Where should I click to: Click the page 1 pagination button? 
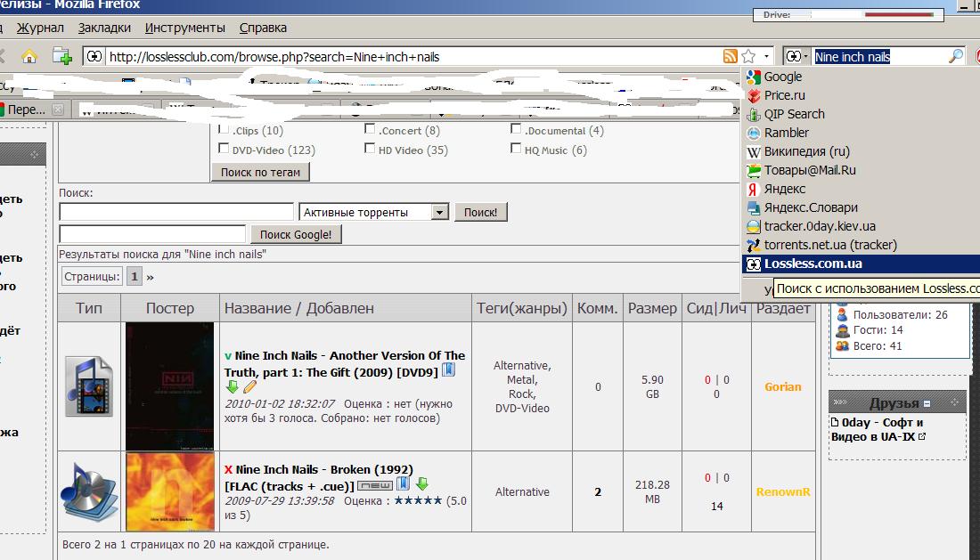point(134,277)
